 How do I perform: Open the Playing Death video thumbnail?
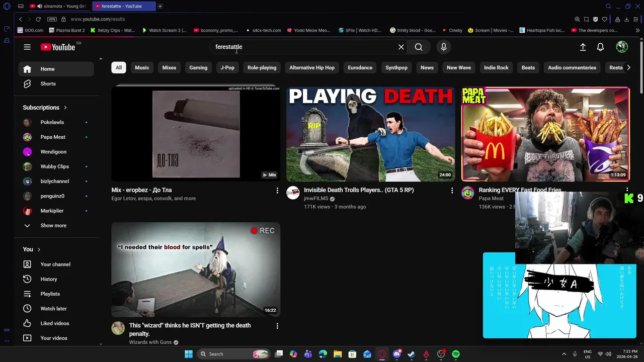pyautogui.click(x=371, y=134)
